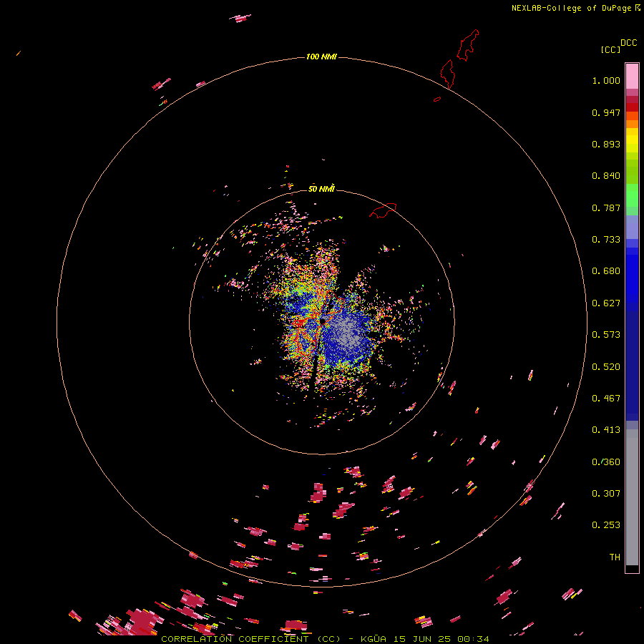Click the 1.000 scale value
This screenshot has width=644, height=644.
pos(606,80)
